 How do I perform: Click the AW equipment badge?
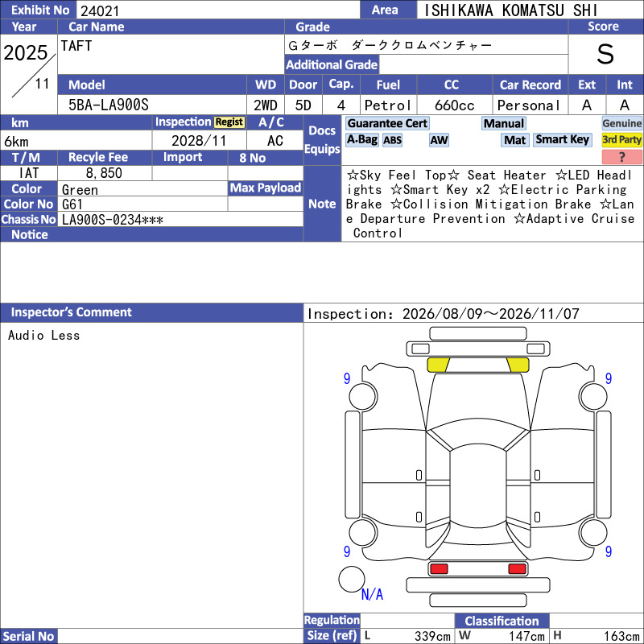pyautogui.click(x=439, y=140)
